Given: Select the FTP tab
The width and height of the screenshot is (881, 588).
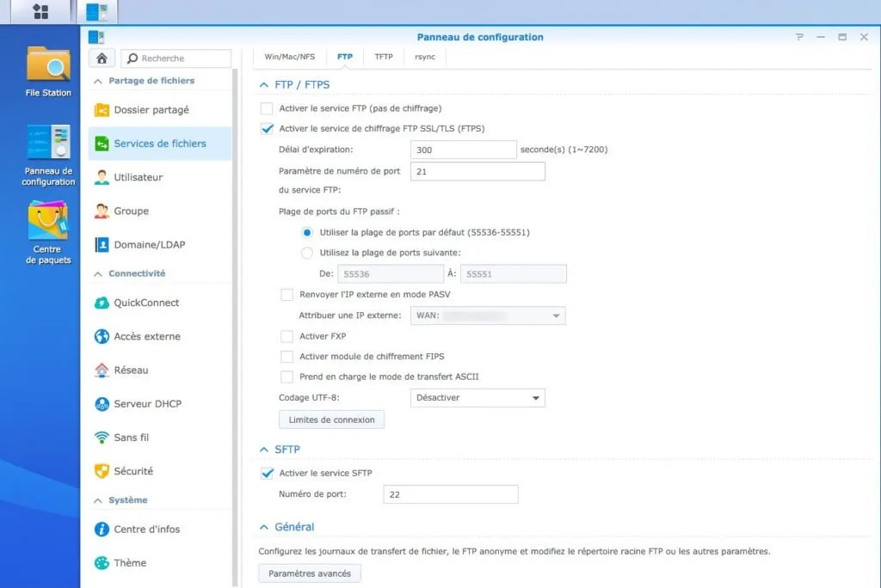Looking at the screenshot, I should 345,57.
